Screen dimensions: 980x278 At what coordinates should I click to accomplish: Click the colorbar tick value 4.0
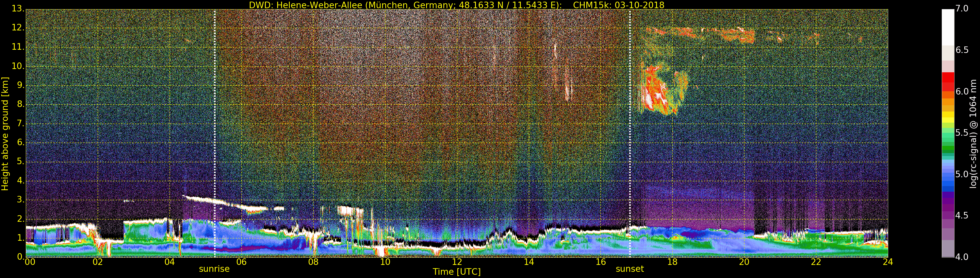tap(961, 257)
